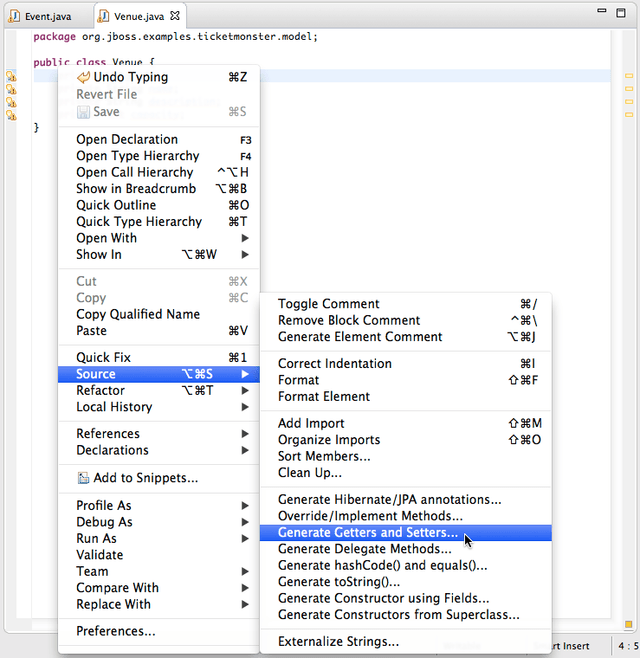640x658 pixels.
Task: Click the Event.java file icon in tab
Action: click(x=14, y=16)
